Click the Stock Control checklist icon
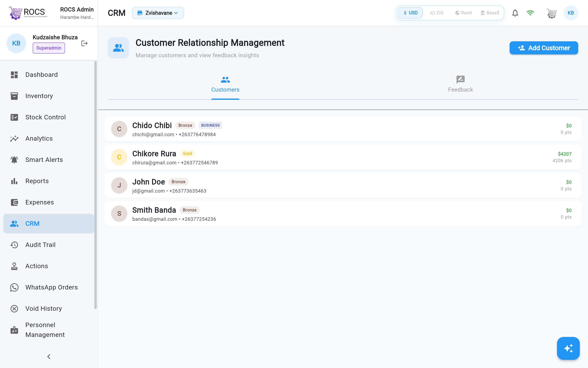The height and width of the screenshot is (368, 588). (x=14, y=117)
